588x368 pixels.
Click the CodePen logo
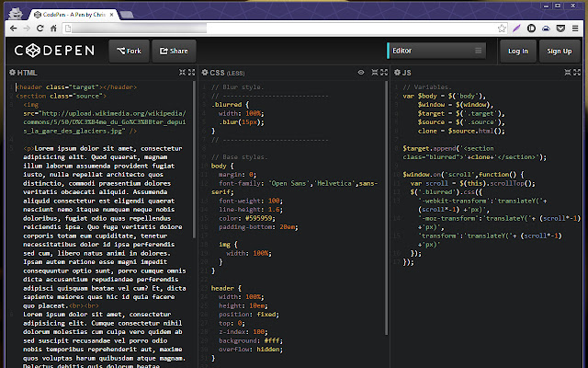(55, 51)
